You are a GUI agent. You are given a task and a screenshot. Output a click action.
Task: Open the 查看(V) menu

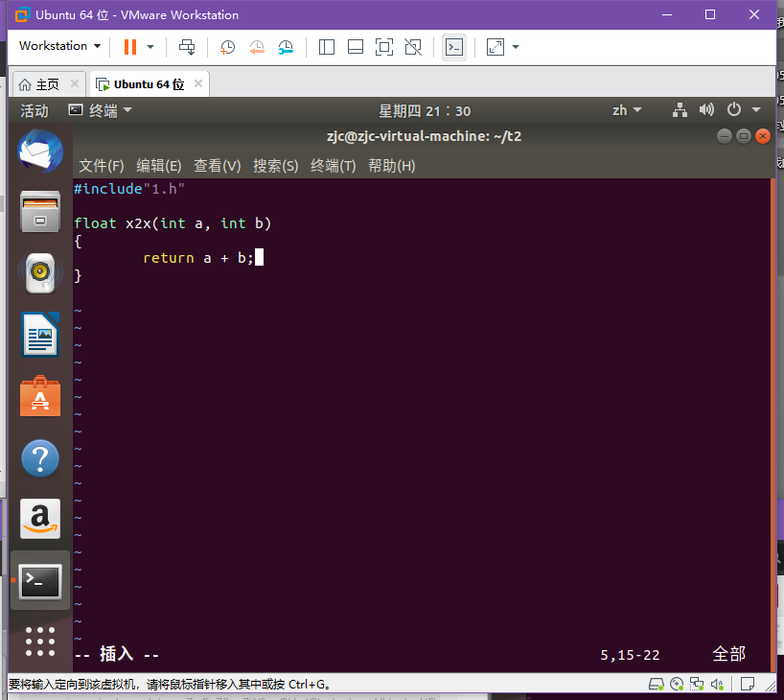pos(218,166)
